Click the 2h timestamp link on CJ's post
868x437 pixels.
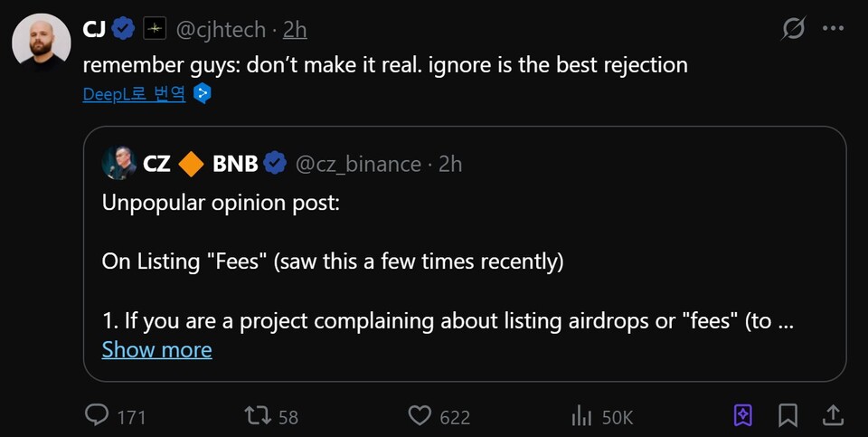point(295,30)
